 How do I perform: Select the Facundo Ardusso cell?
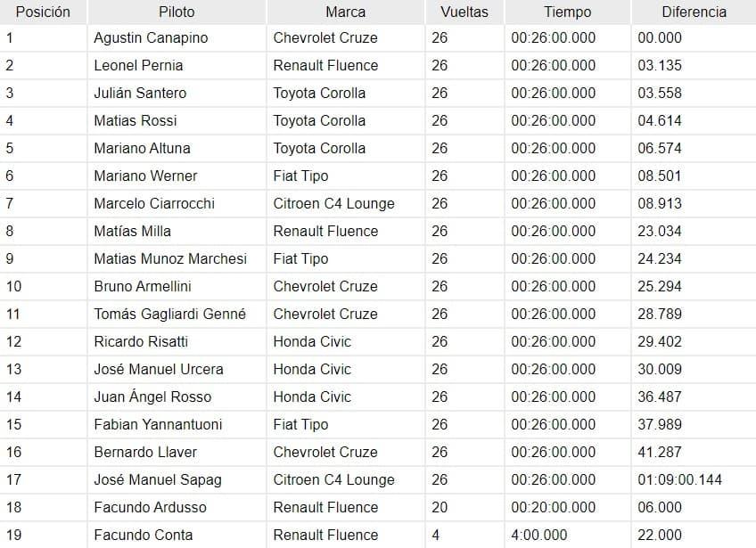(150, 507)
